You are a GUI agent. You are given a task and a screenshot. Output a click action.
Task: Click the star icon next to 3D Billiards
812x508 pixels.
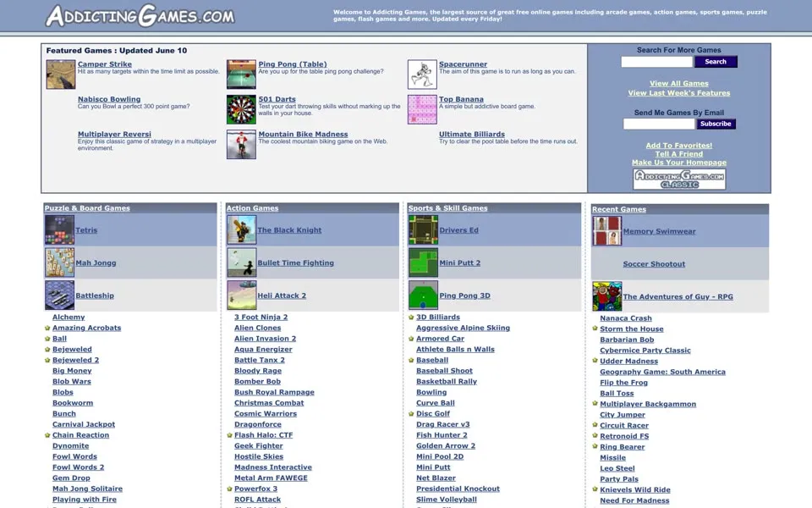(411, 317)
